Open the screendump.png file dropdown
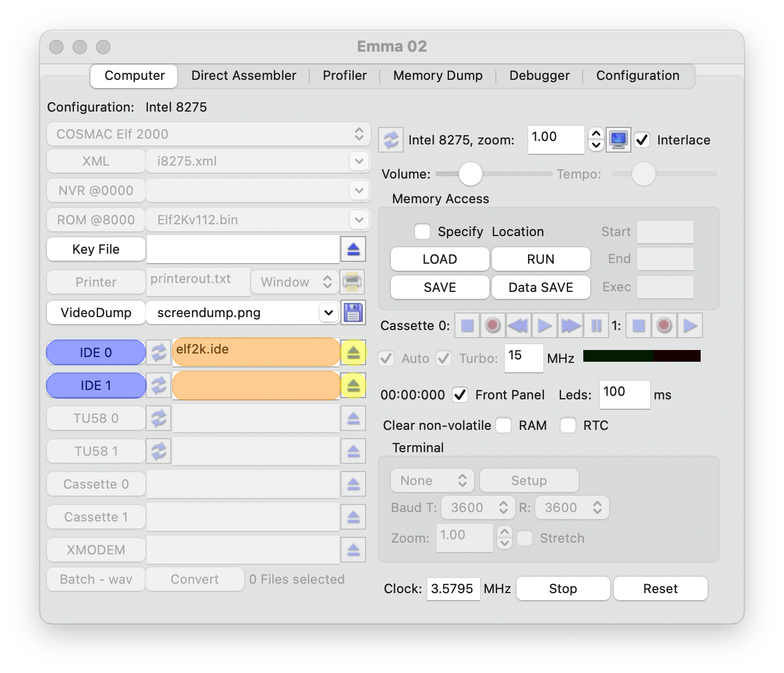 [327, 312]
